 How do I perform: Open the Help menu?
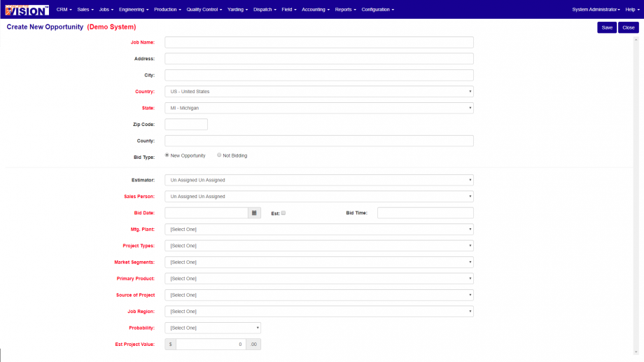[632, 9]
